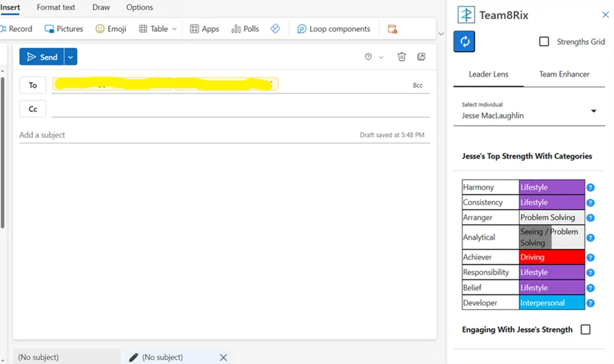Viewport: 614px width, 364px height.
Task: Expand the ribbon overflow chevron
Action: coord(441,33)
